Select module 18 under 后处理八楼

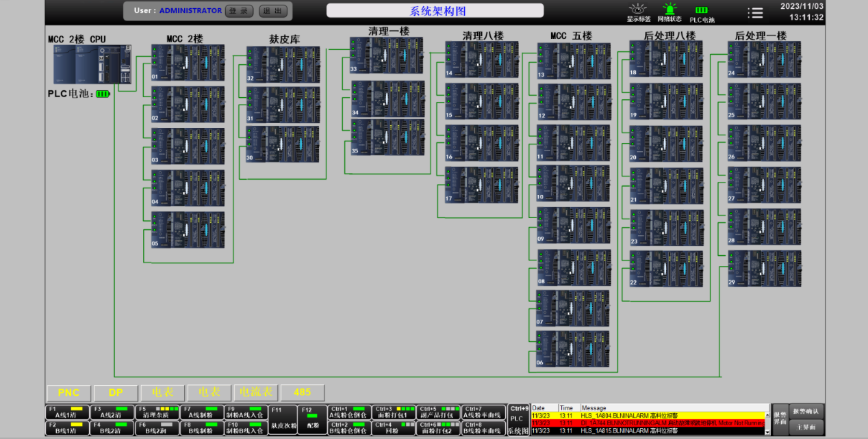(665, 58)
